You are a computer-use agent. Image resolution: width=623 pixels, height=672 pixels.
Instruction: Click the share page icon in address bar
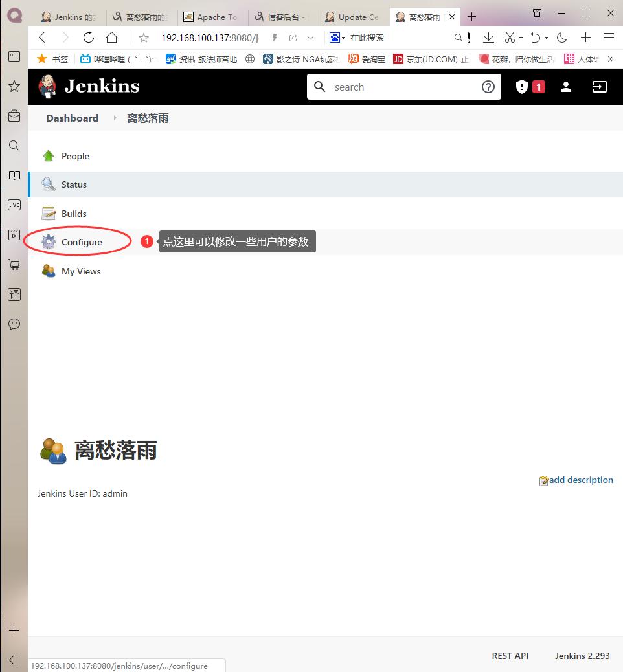click(293, 38)
